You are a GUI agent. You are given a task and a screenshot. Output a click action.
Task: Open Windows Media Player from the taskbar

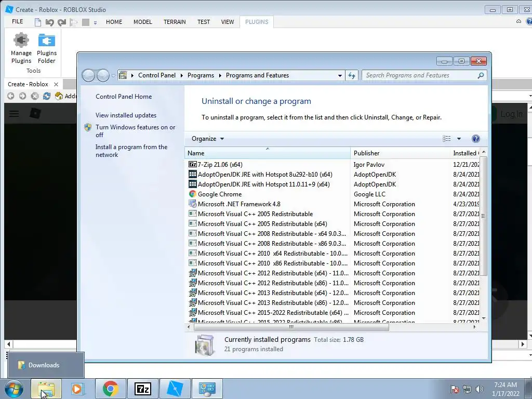pos(77,389)
